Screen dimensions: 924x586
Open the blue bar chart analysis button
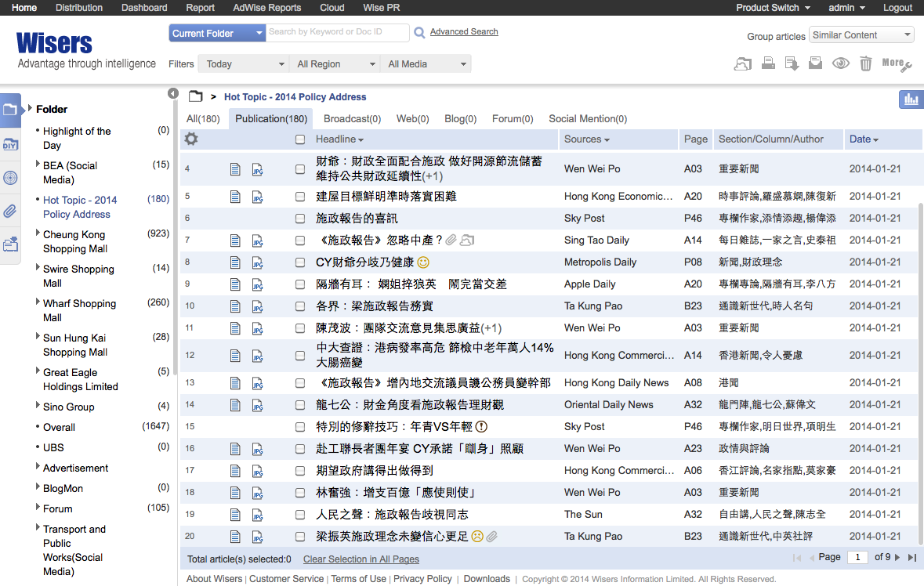click(x=911, y=99)
